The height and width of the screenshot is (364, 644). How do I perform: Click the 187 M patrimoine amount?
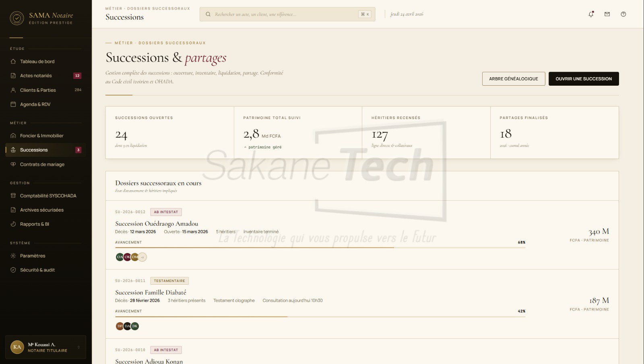(x=599, y=300)
